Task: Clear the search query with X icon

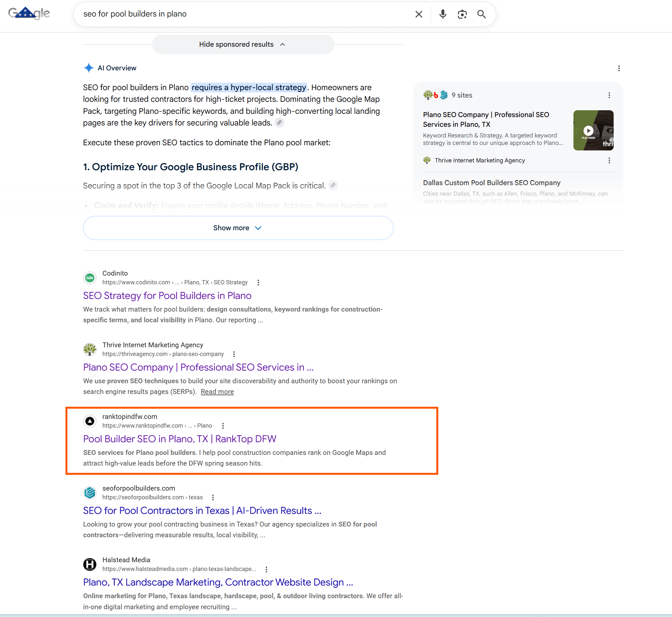Action: tap(419, 14)
